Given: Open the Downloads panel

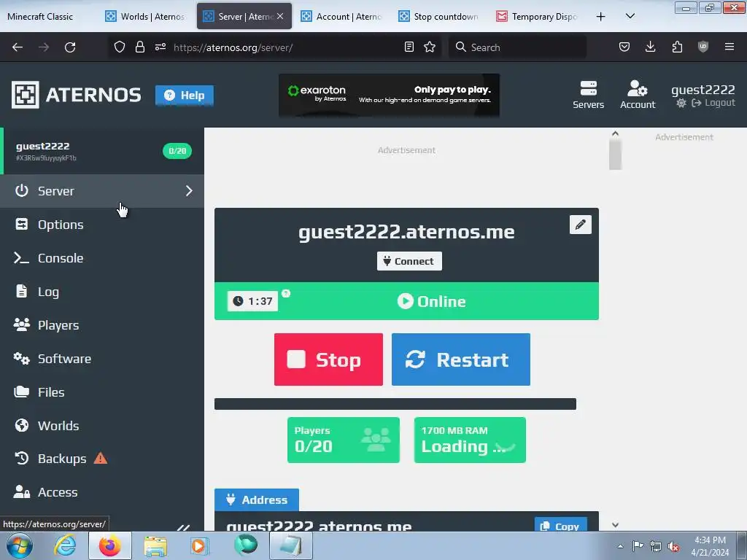Looking at the screenshot, I should [x=650, y=47].
